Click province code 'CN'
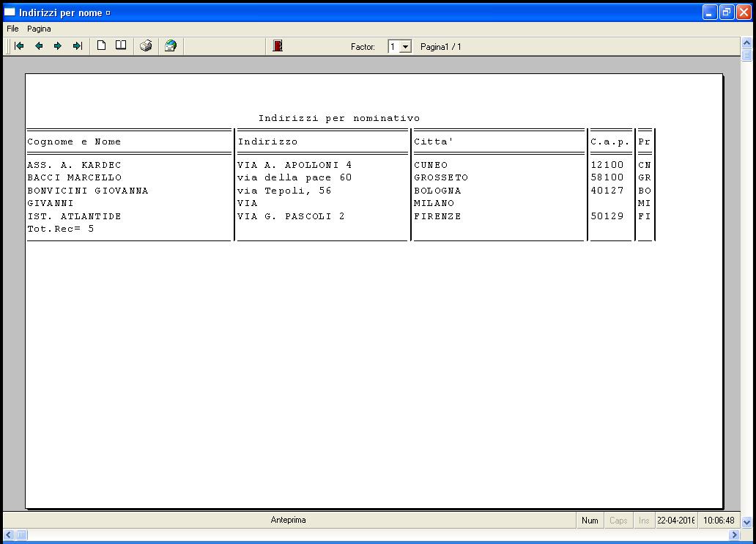 coord(645,165)
